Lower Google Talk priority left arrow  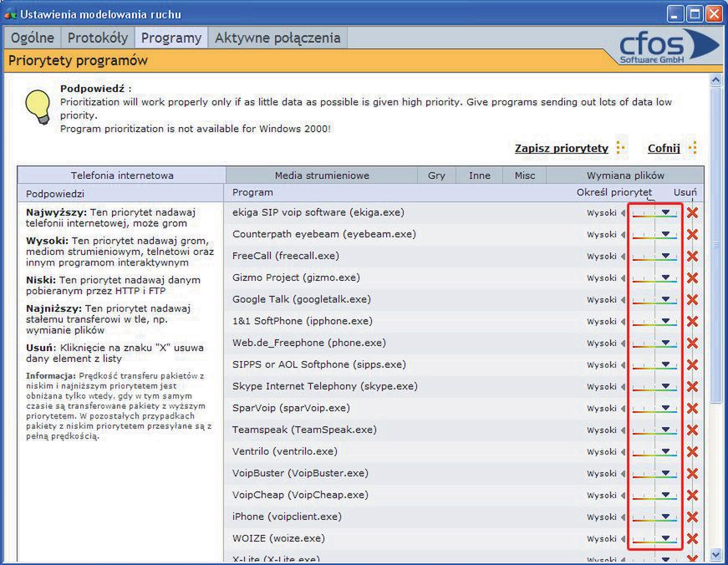click(623, 300)
